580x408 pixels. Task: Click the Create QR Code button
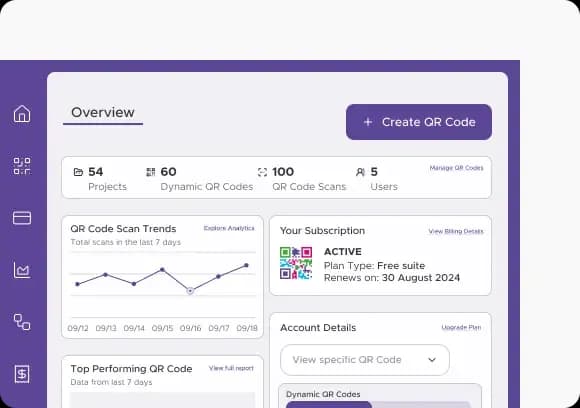point(419,122)
